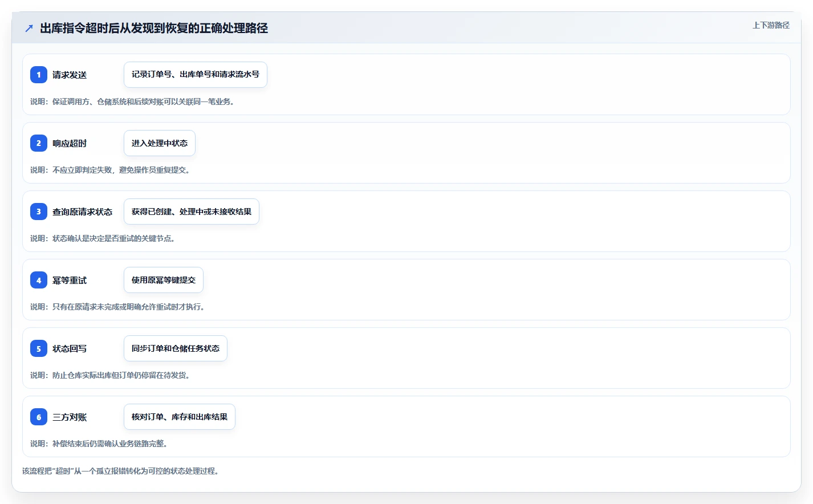Select the 幂等重试 step label
This screenshot has width=813, height=504.
[70, 280]
